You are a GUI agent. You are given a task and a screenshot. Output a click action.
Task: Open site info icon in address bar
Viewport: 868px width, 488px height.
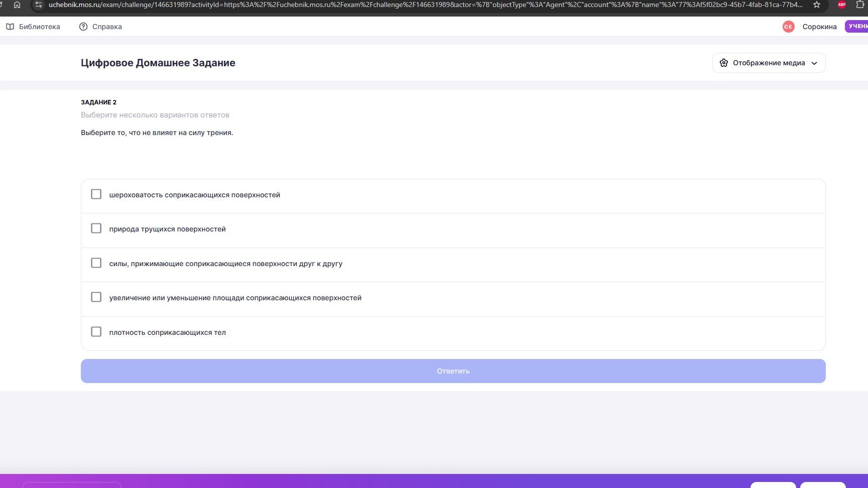click(x=39, y=5)
